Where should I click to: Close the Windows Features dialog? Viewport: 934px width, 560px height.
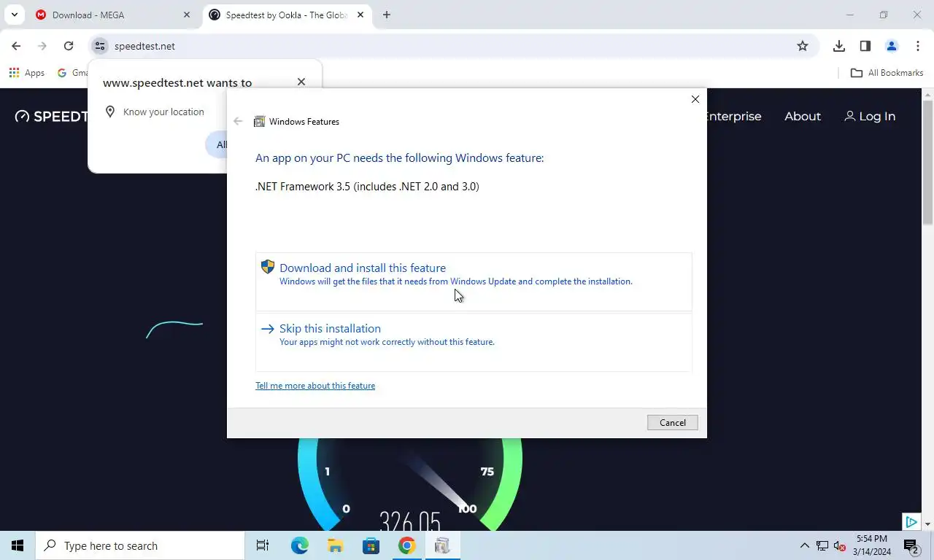coord(695,99)
